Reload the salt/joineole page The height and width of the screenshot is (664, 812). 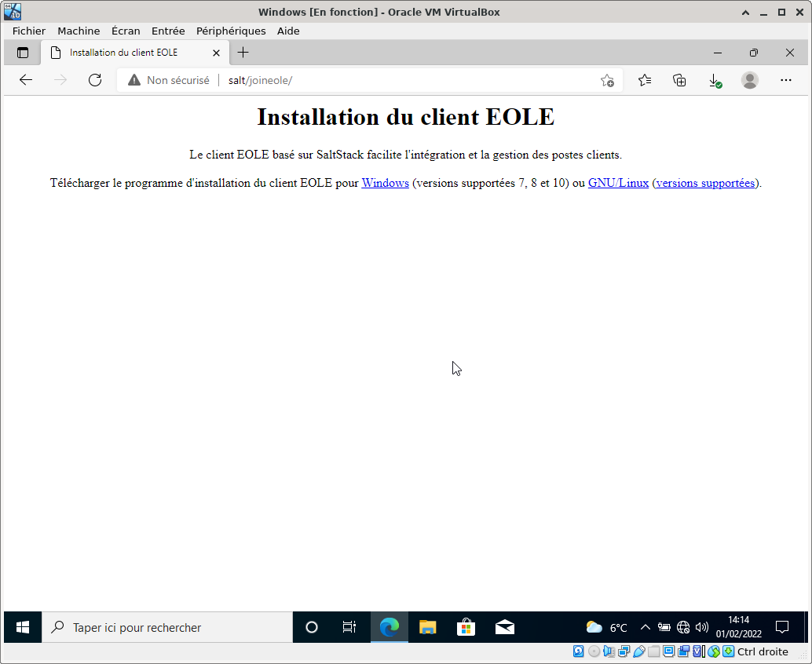coord(95,80)
